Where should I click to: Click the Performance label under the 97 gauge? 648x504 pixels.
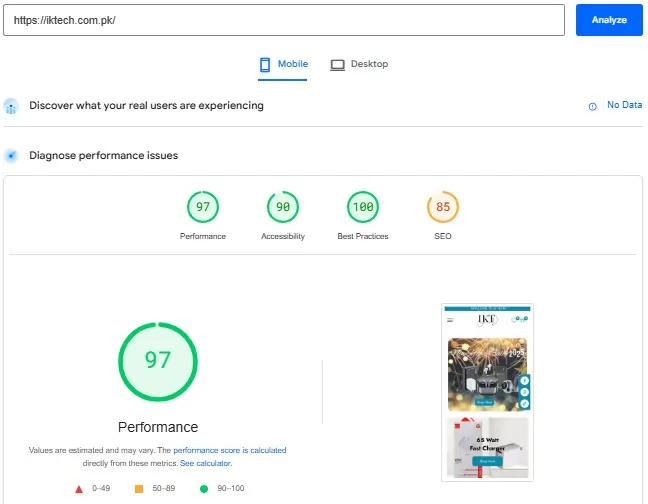coord(203,236)
